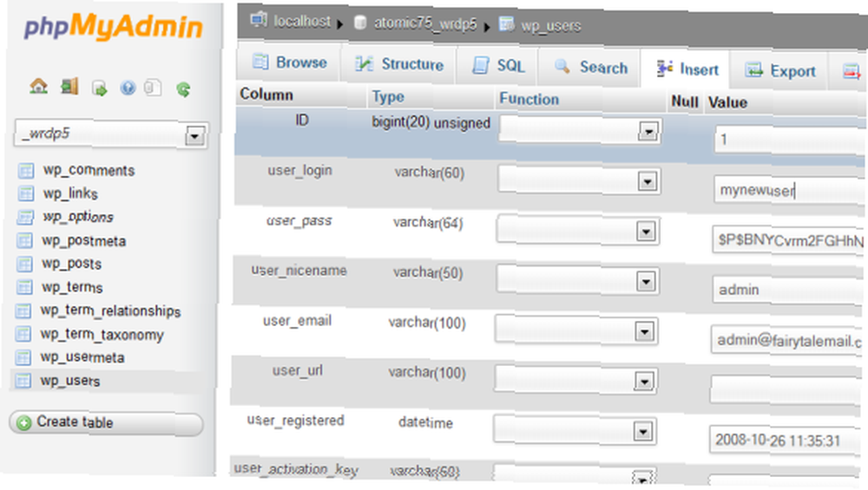This screenshot has width=868, height=490.
Task: Click the Column header label
Action: pos(266,95)
